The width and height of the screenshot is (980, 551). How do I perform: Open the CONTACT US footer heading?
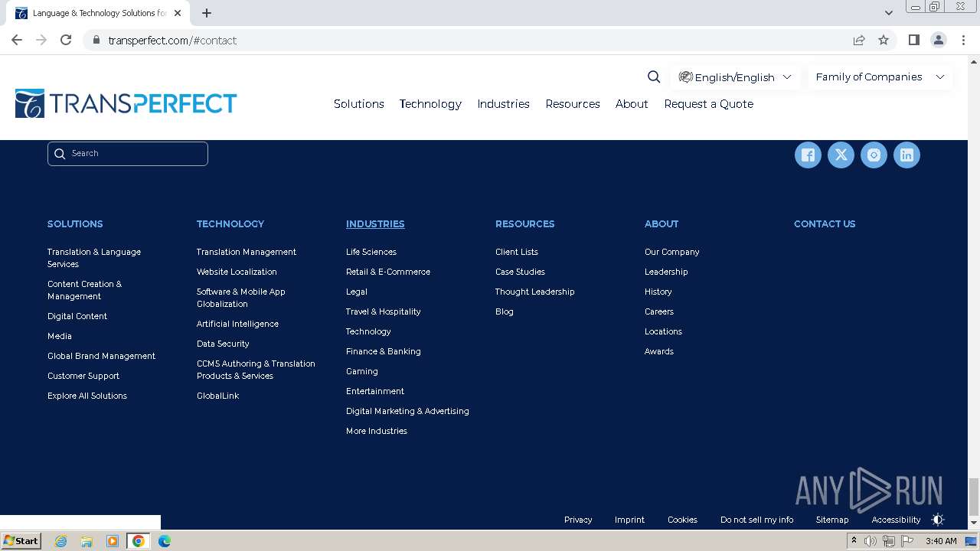pyautogui.click(x=825, y=224)
